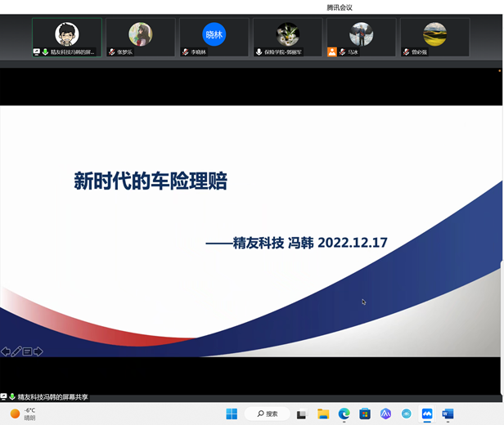Click the next slide arrow in slideshow controls
This screenshot has height=425, width=504.
[38, 351]
